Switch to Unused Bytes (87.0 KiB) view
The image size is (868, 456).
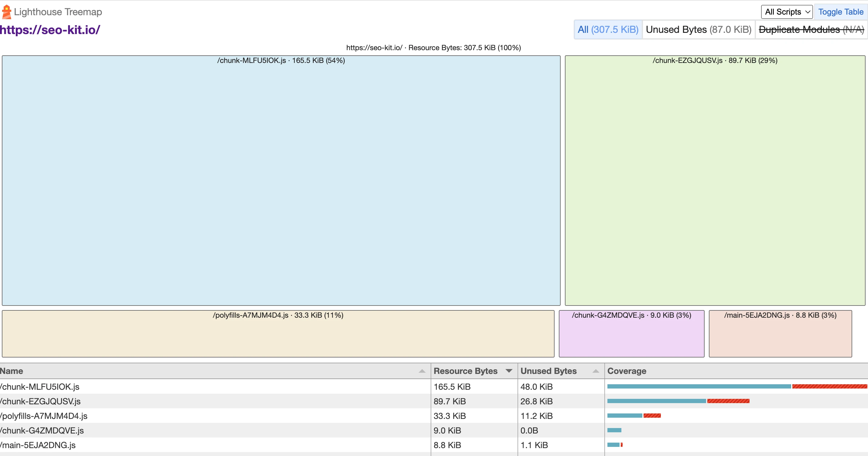tap(699, 30)
